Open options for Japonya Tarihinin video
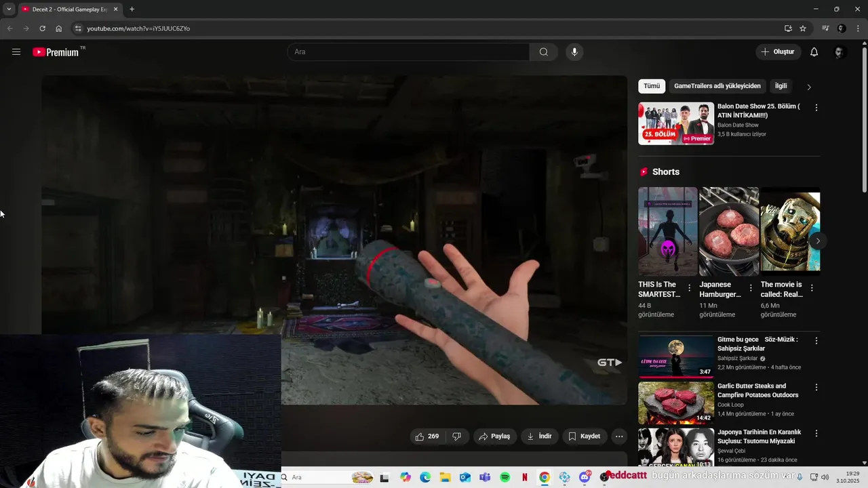This screenshot has width=868, height=488. pos(816,433)
